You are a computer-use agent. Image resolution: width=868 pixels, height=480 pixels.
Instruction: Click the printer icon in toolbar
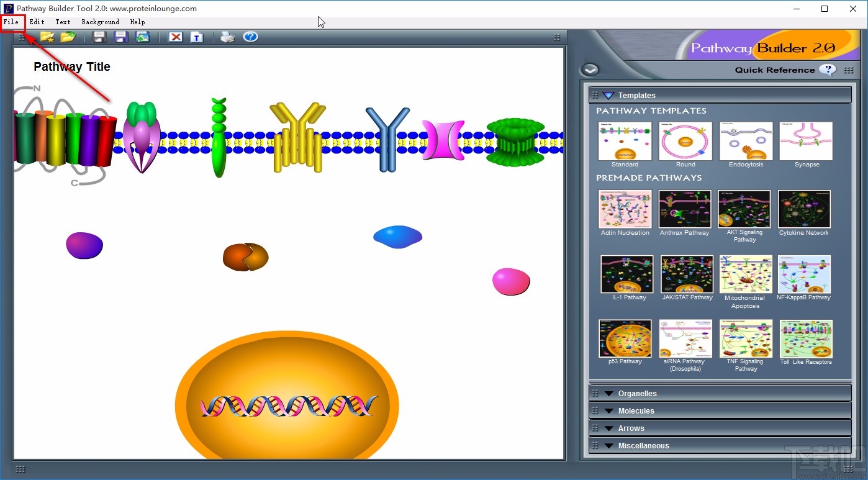pos(228,37)
